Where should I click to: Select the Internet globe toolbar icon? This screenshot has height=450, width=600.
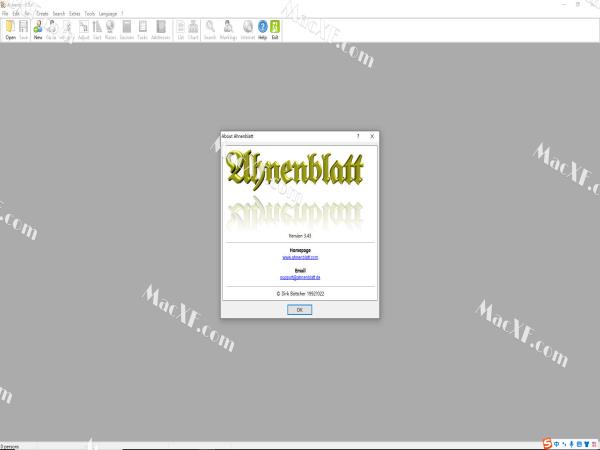(x=247, y=29)
